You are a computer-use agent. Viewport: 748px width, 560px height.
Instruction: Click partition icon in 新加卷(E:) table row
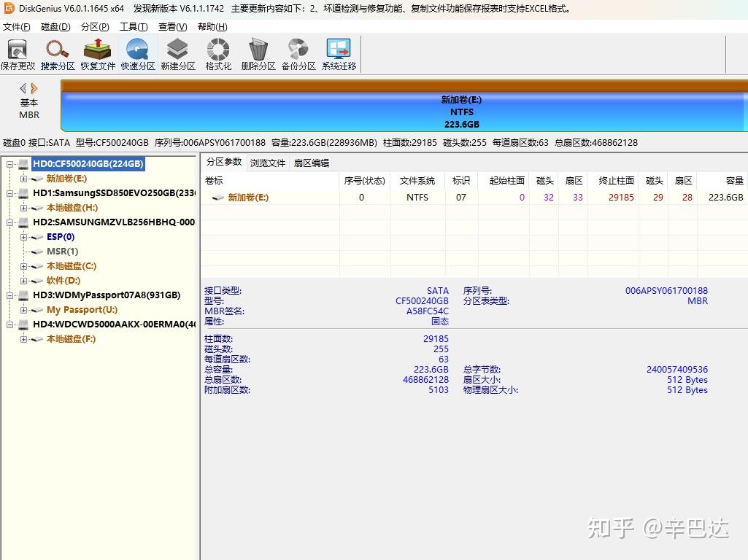[218, 198]
